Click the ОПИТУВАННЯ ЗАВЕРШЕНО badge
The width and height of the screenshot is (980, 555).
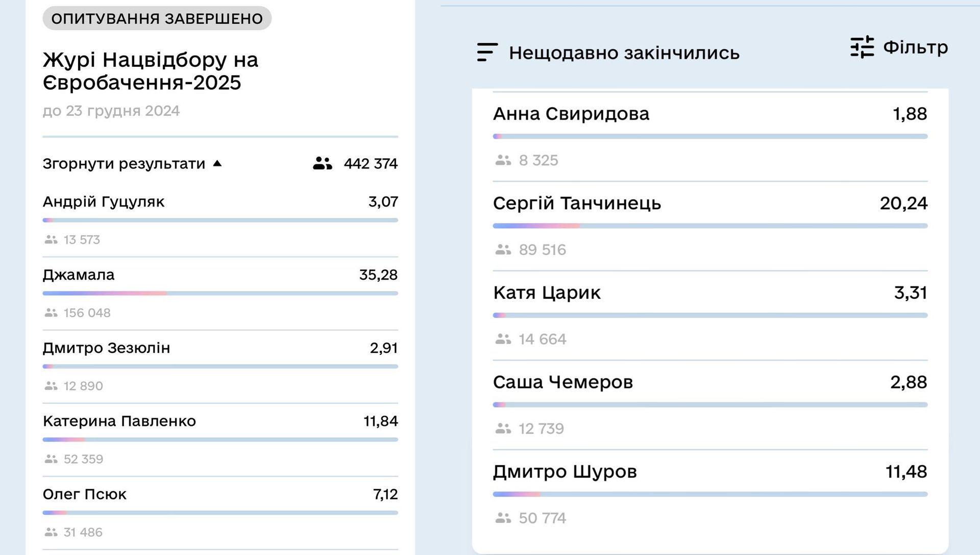(157, 18)
